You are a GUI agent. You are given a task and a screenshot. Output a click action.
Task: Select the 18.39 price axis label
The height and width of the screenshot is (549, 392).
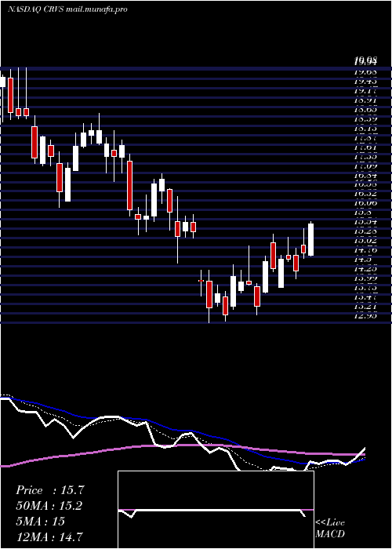(365, 119)
